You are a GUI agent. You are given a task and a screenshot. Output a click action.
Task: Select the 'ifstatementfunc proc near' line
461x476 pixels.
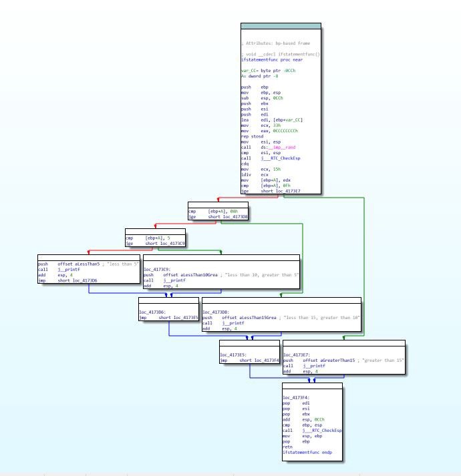272,60
